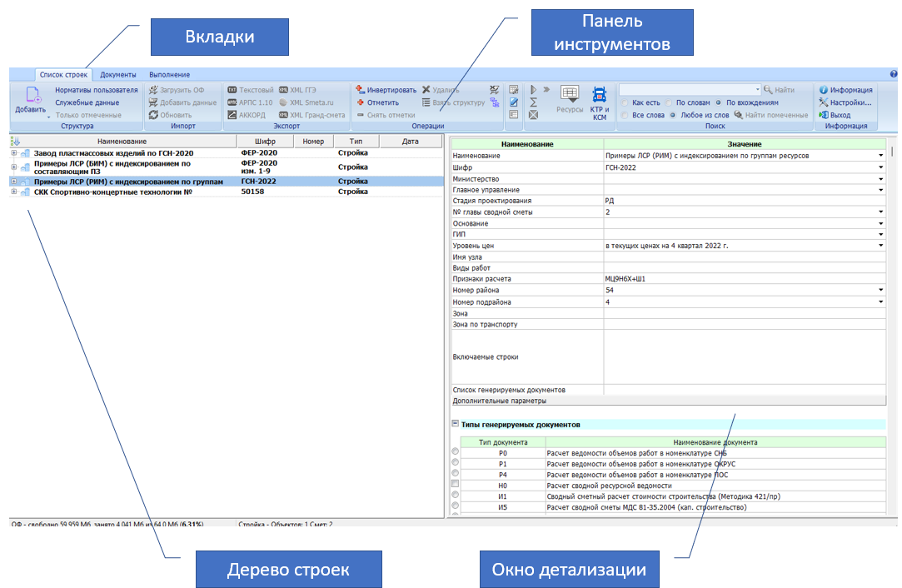This screenshot has width=902, height=588.
Task: Open Настройки tools icon
Action: point(823,102)
